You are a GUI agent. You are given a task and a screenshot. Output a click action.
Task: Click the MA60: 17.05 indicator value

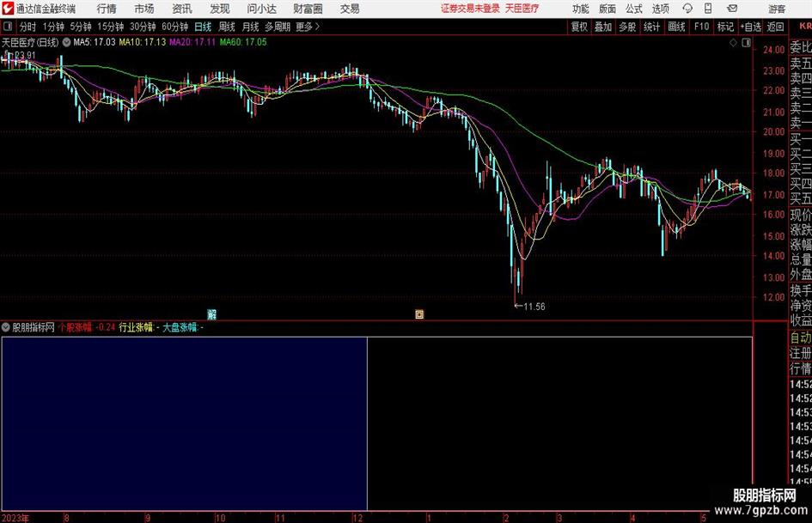[243, 42]
